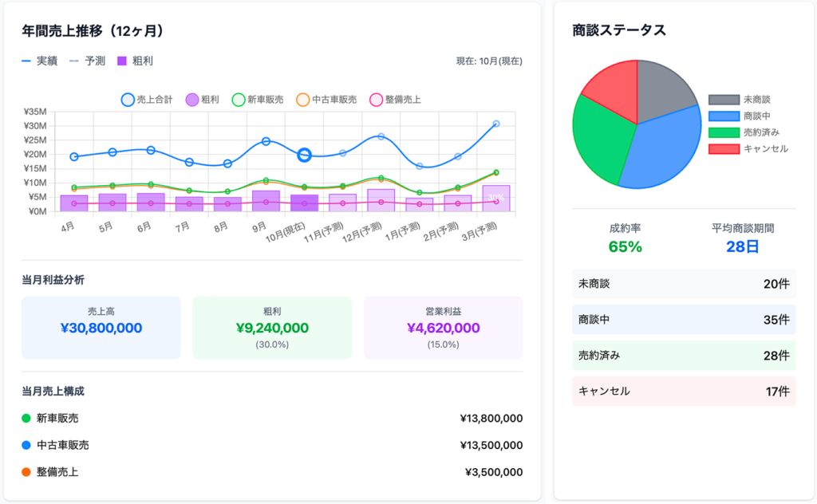
Task: Click the 商談中 blue legend swatch
Action: [x=723, y=116]
